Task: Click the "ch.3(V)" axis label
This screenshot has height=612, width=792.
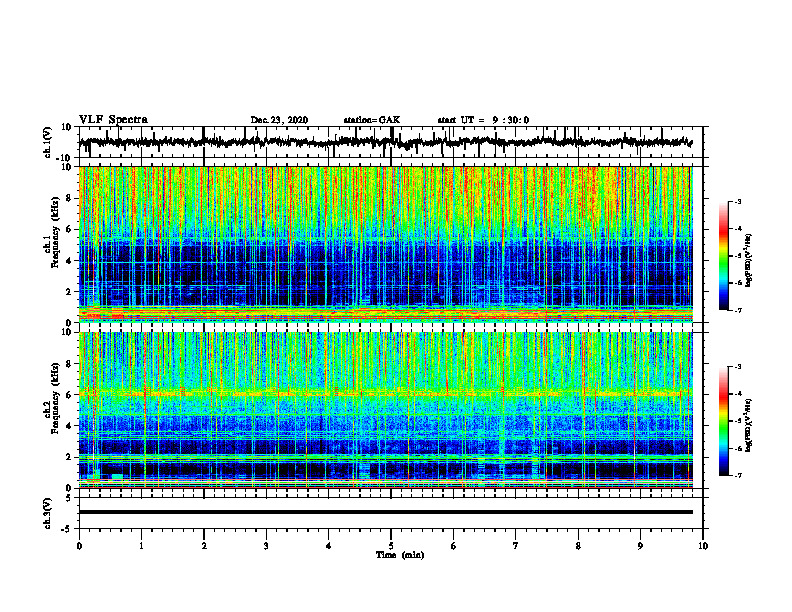Action: (x=48, y=513)
